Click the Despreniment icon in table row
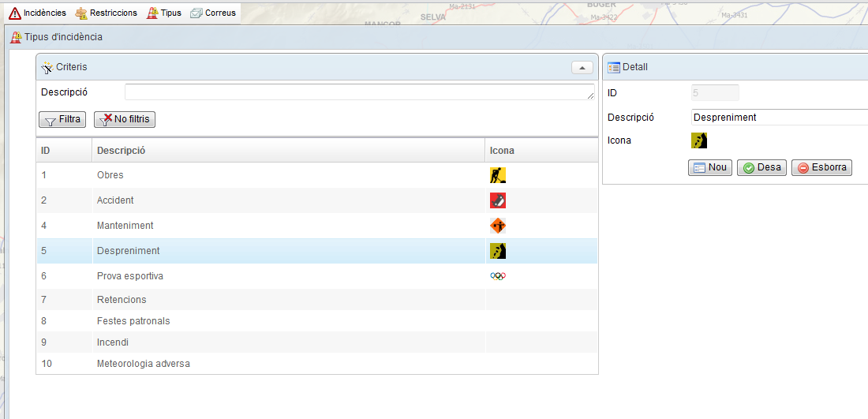 coord(497,251)
